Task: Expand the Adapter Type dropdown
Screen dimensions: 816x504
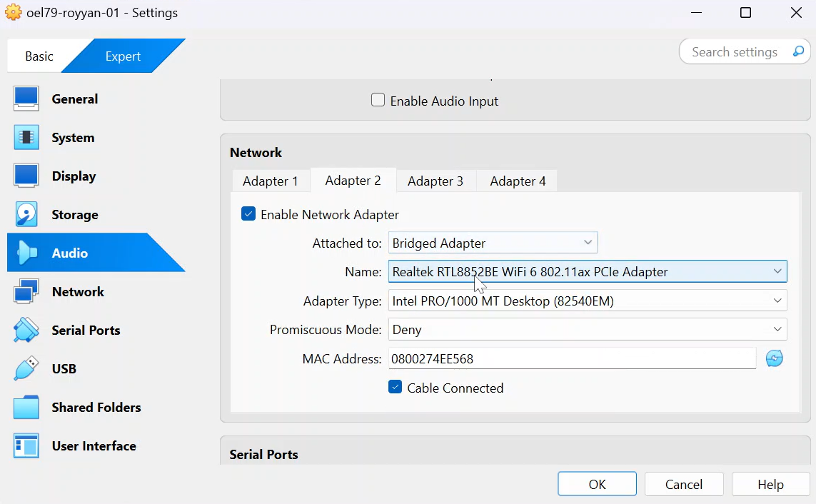Action: click(x=587, y=301)
